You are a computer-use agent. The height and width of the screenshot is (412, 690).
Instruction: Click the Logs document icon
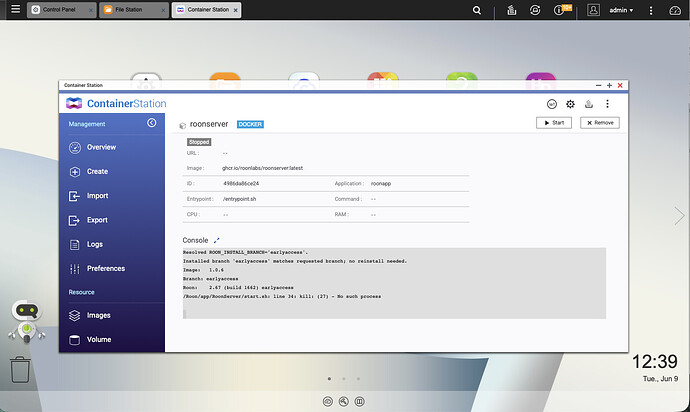click(74, 244)
